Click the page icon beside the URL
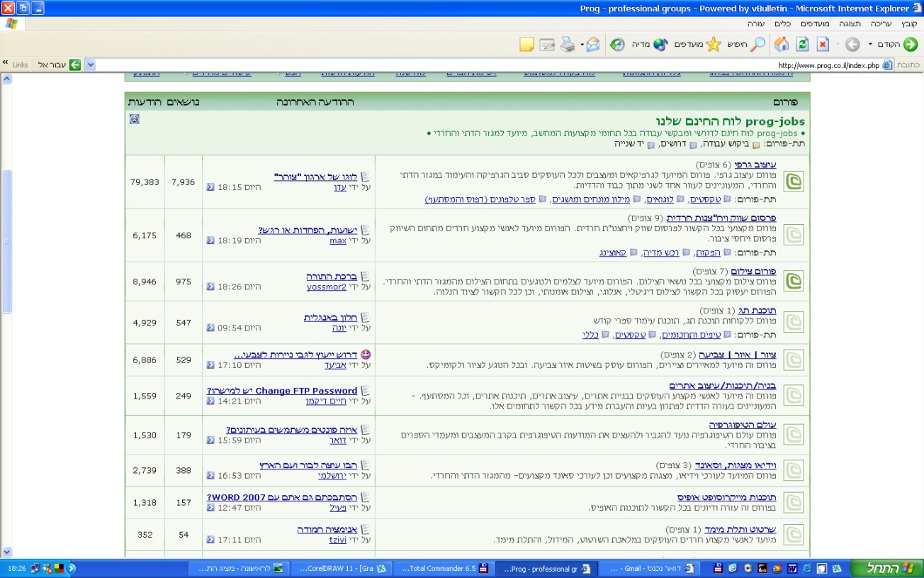 point(887,65)
